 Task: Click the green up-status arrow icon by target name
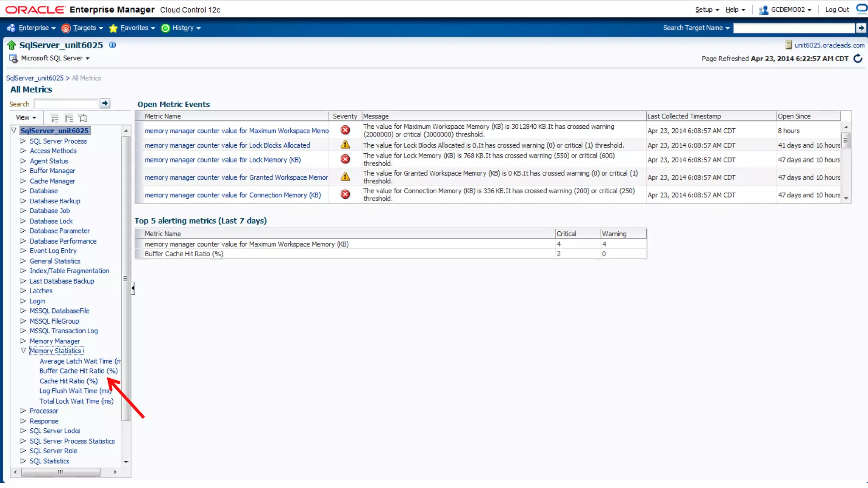(11, 45)
